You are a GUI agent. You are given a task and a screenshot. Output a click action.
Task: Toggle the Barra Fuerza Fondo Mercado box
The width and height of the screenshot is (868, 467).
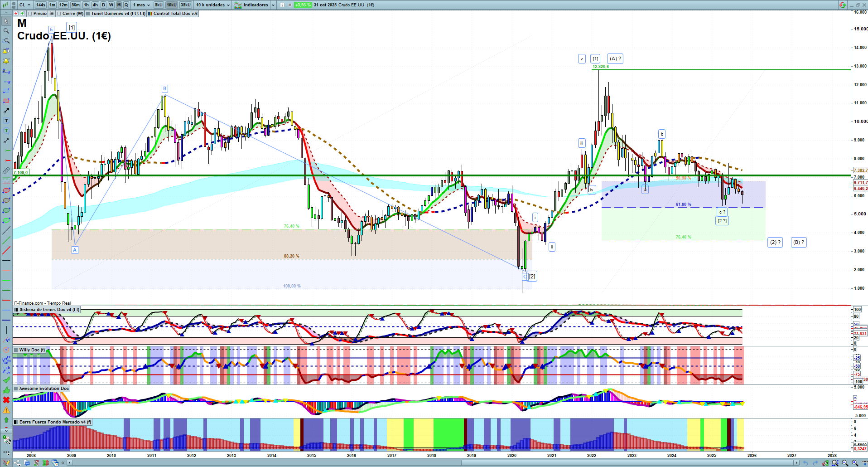tap(16, 422)
